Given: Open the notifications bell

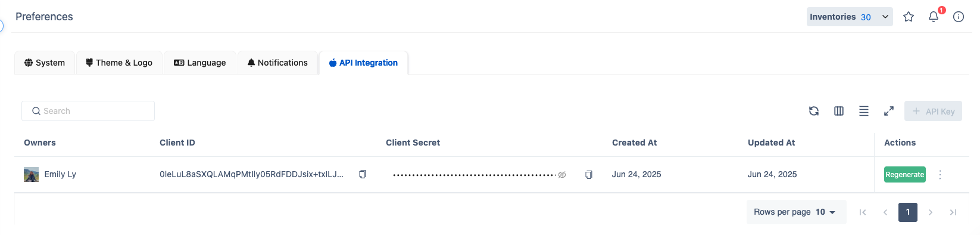Looking at the screenshot, I should [x=934, y=17].
